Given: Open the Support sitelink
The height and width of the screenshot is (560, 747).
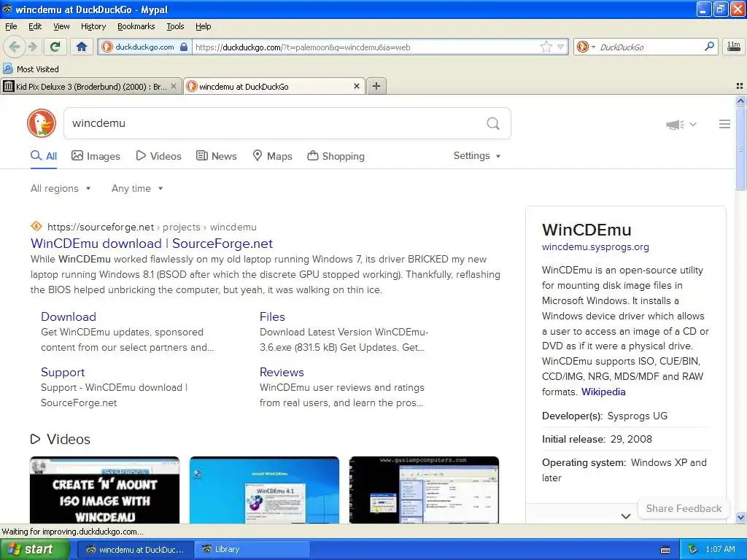Looking at the screenshot, I should [x=63, y=373].
